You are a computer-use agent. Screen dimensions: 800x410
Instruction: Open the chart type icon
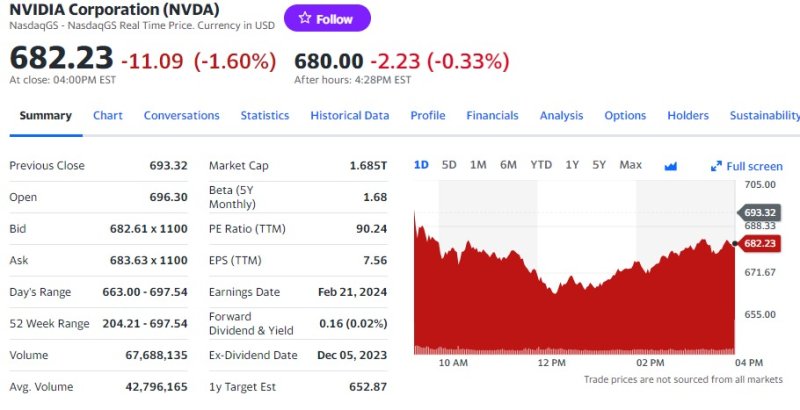coord(671,165)
